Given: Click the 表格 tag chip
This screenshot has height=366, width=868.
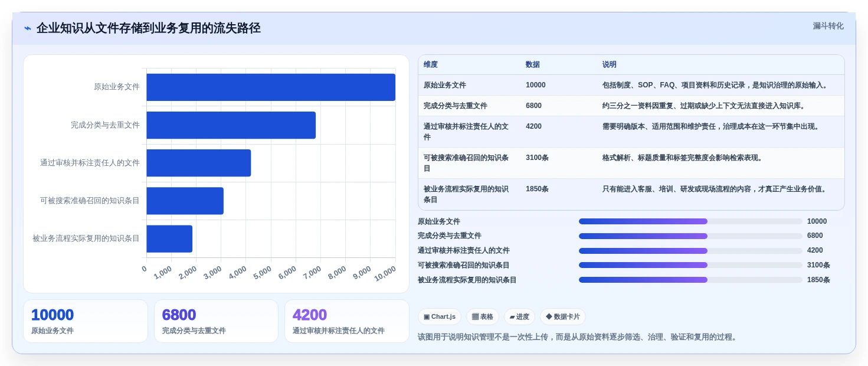Looking at the screenshot, I should 482,317.
